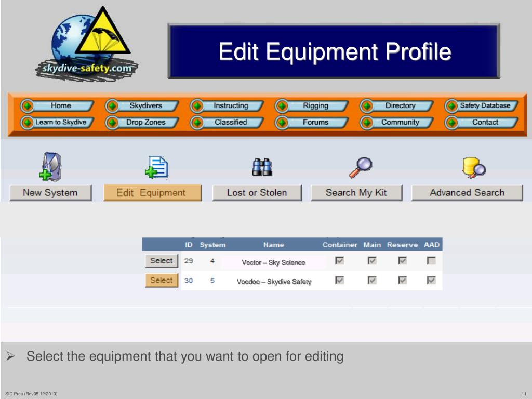Image resolution: width=532 pixels, height=399 pixels.
Task: Open the Classified section
Action: point(231,122)
